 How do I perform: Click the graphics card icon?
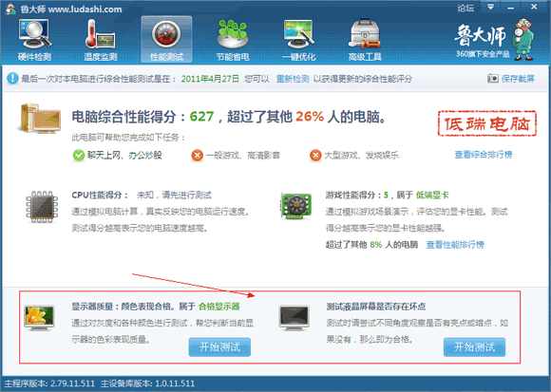(x=295, y=206)
